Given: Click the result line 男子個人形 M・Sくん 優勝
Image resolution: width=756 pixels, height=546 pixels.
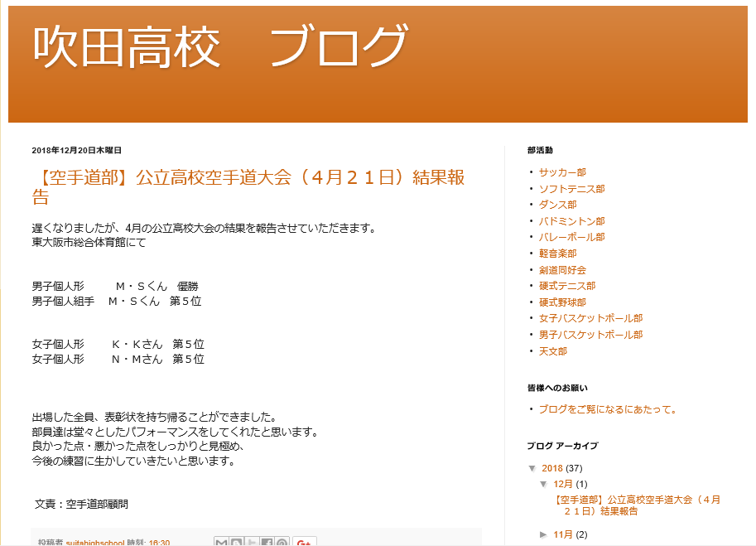Looking at the screenshot, I should click(115, 287).
